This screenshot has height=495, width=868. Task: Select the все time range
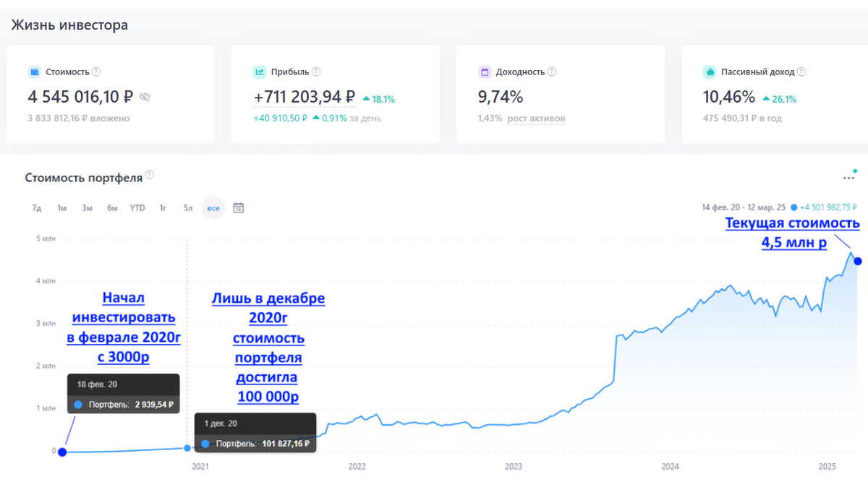click(213, 208)
